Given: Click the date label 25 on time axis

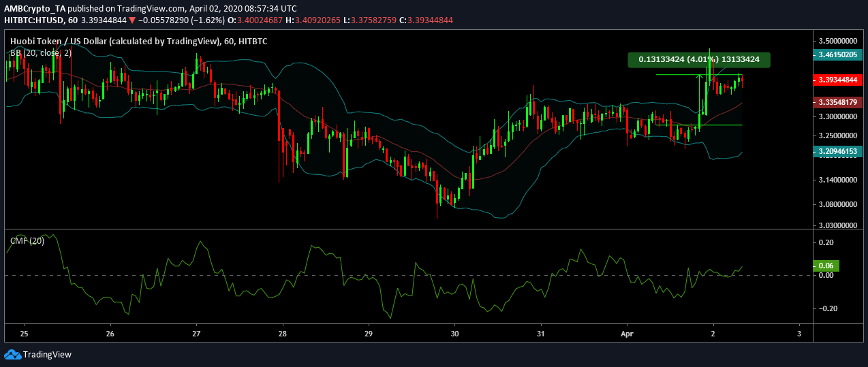Looking at the screenshot, I should tap(24, 334).
